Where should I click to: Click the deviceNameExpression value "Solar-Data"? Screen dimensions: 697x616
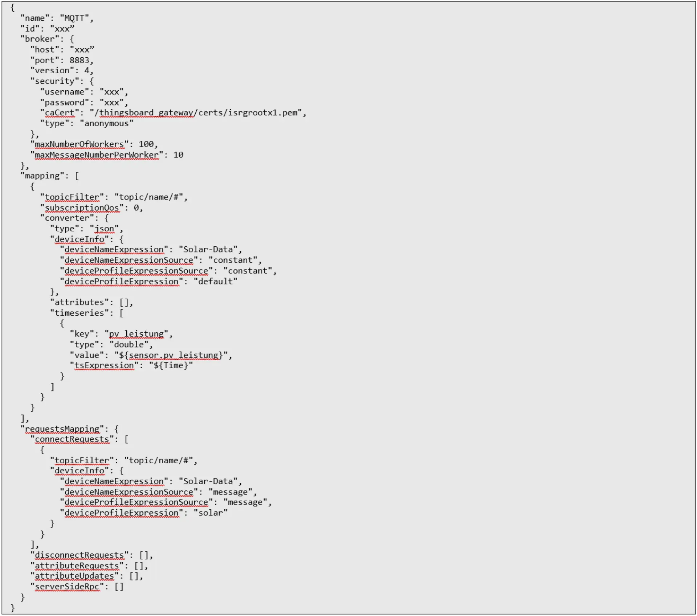pos(210,250)
